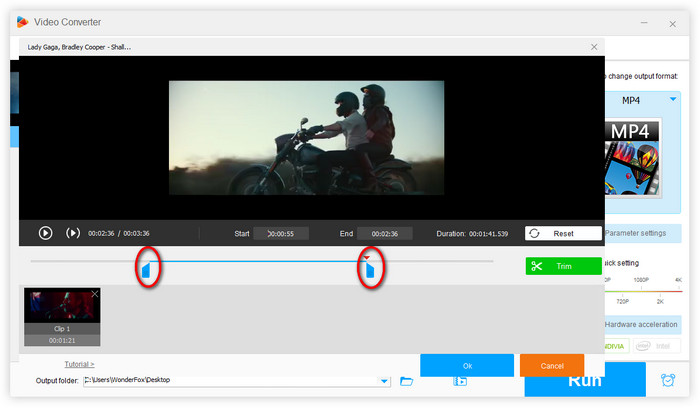Open the output folder browse icon
700x408 pixels.
coord(406,381)
